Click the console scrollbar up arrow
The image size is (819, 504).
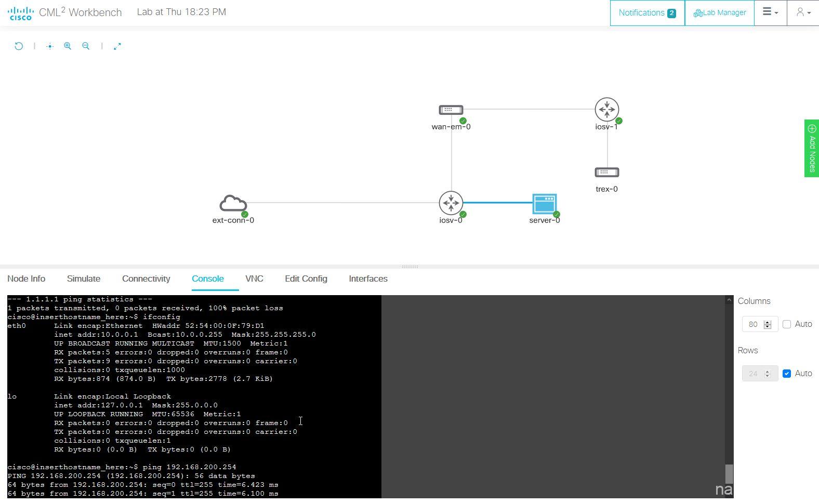(729, 299)
